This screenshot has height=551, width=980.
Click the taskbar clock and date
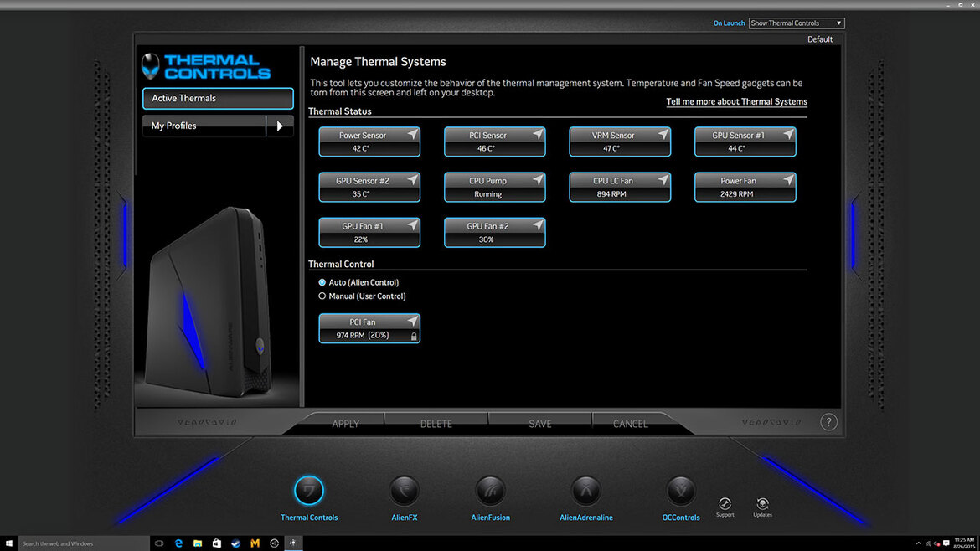click(964, 543)
